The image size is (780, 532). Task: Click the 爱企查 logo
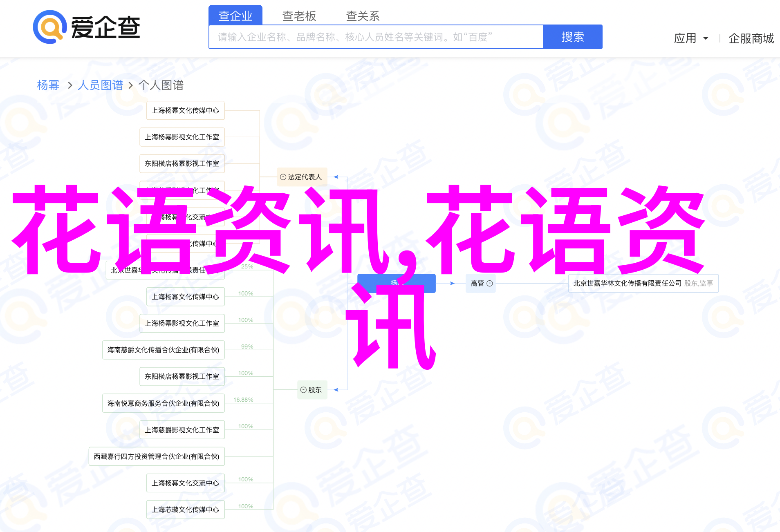[x=87, y=27]
